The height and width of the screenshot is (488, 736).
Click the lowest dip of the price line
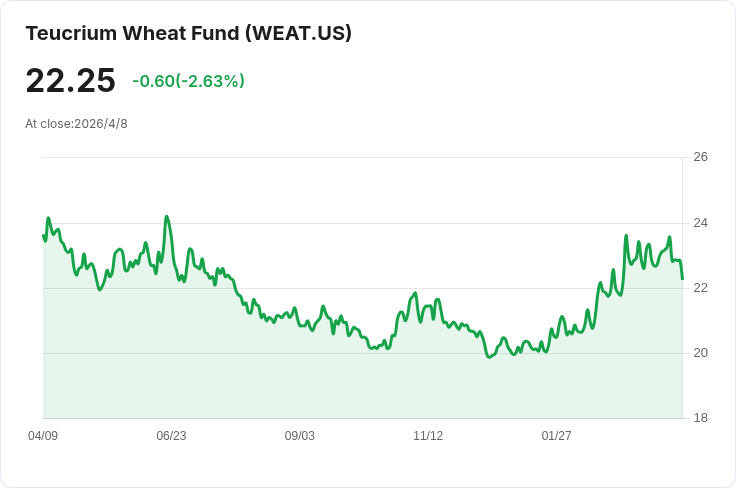[x=489, y=357]
